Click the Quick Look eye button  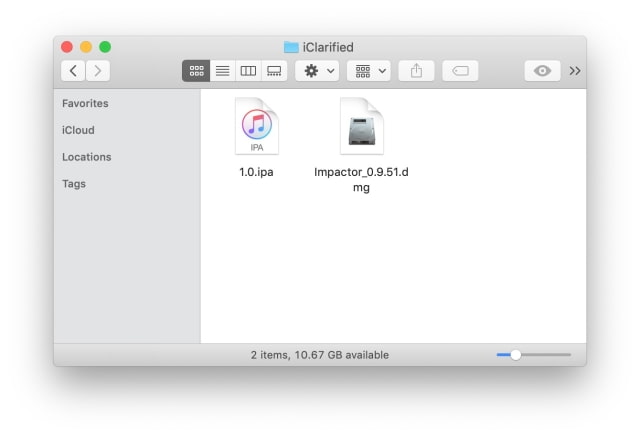pyautogui.click(x=543, y=71)
